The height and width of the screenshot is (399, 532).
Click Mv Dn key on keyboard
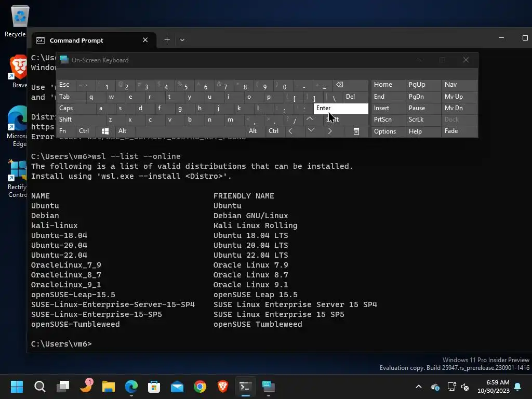[459, 108]
